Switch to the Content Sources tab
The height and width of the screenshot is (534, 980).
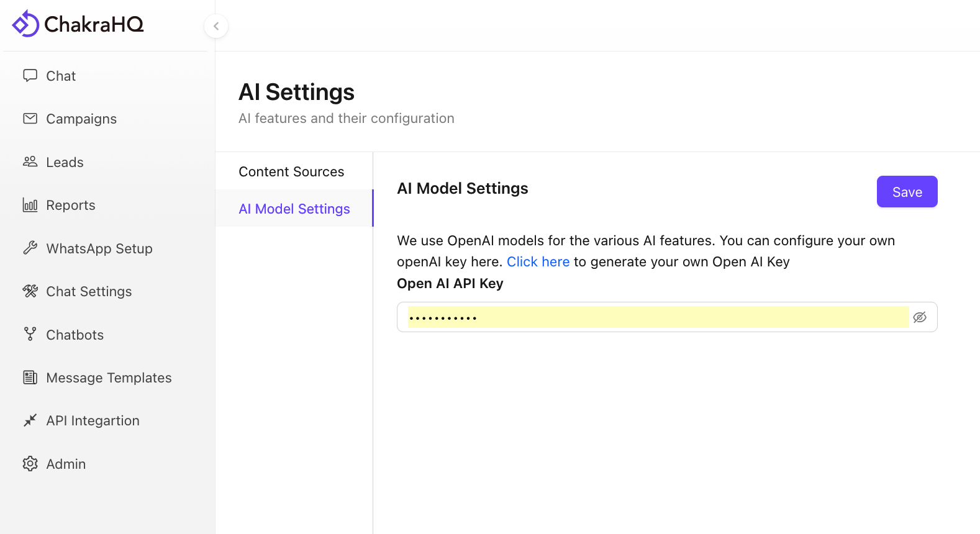291,172
